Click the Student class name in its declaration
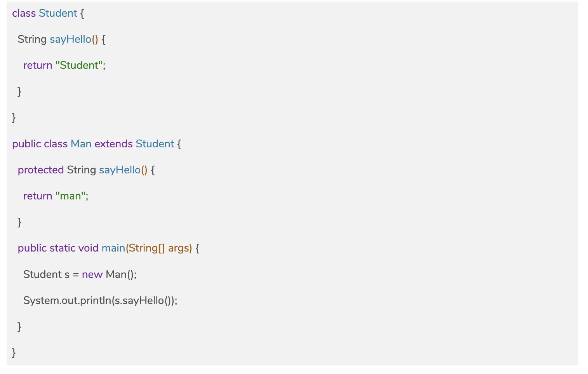Image resolution: width=588 pixels, height=374 pixels. coord(58,13)
